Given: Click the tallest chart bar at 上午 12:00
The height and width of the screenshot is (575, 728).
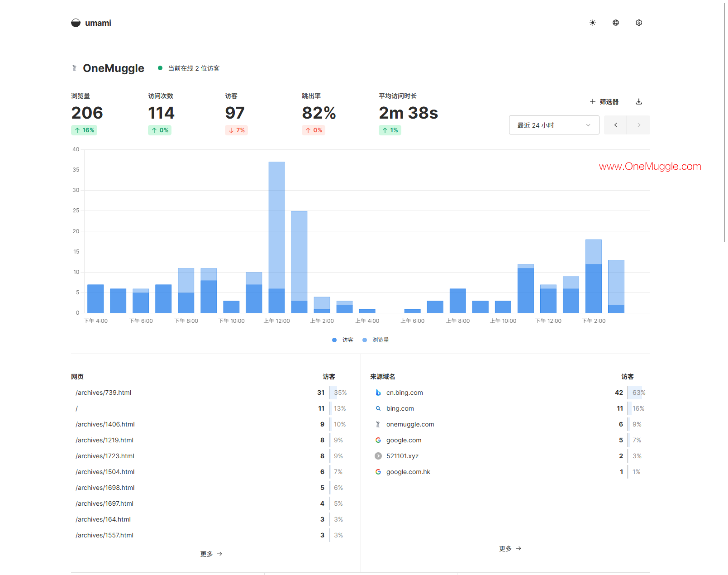Looking at the screenshot, I should pyautogui.click(x=276, y=237).
